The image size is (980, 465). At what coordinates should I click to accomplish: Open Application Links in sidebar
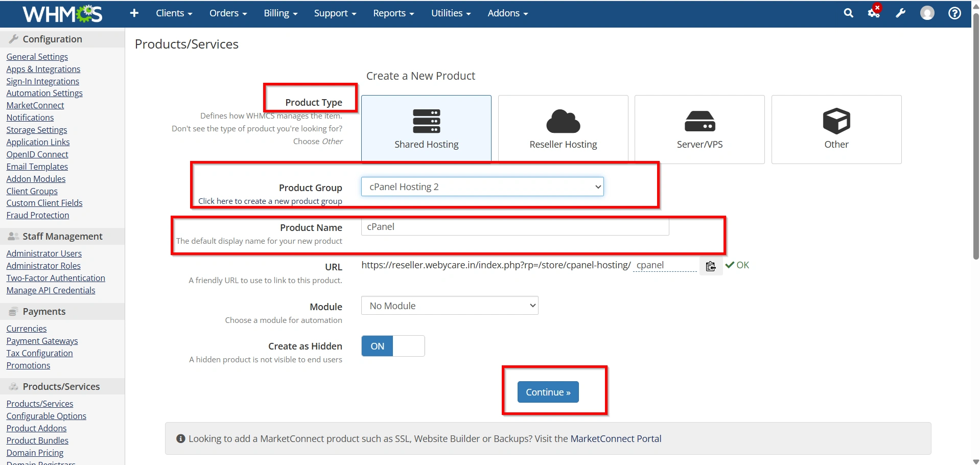pos(38,142)
